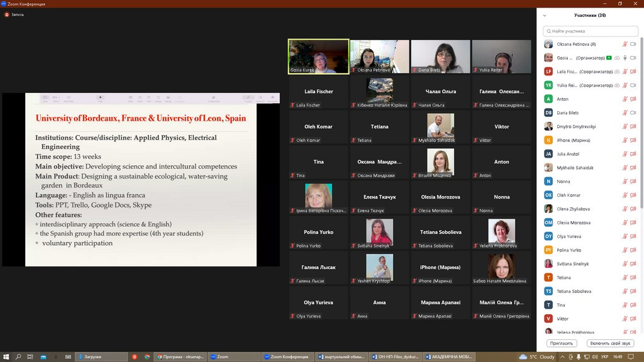Toggle Julia Anatol's muted microphone icon
The height and width of the screenshot is (362, 644).
coord(625,153)
